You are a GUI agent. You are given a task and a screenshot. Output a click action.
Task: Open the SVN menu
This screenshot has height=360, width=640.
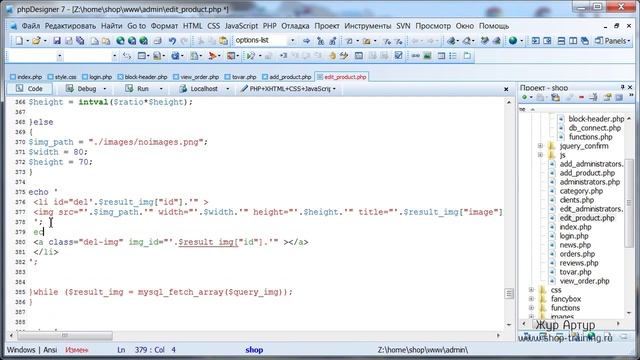click(403, 26)
